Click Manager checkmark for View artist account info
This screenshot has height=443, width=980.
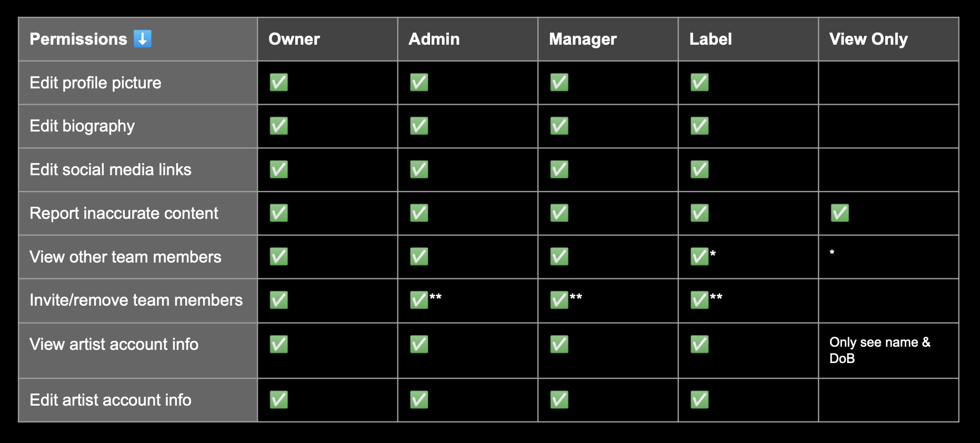pos(559,344)
